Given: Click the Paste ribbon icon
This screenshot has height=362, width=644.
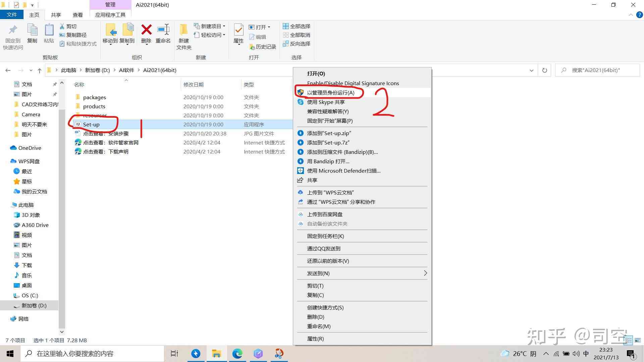Looking at the screenshot, I should (x=49, y=34).
